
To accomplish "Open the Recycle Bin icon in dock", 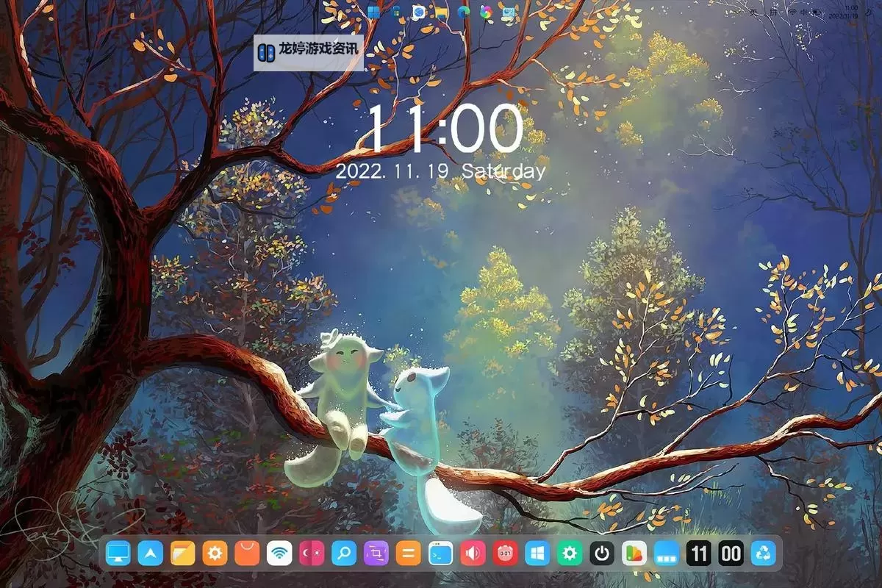I will [x=764, y=553].
